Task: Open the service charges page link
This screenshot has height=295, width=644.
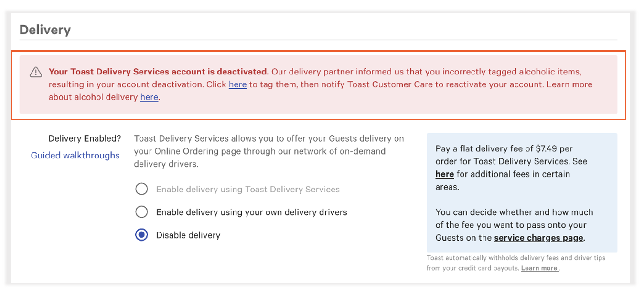Action: [538, 237]
